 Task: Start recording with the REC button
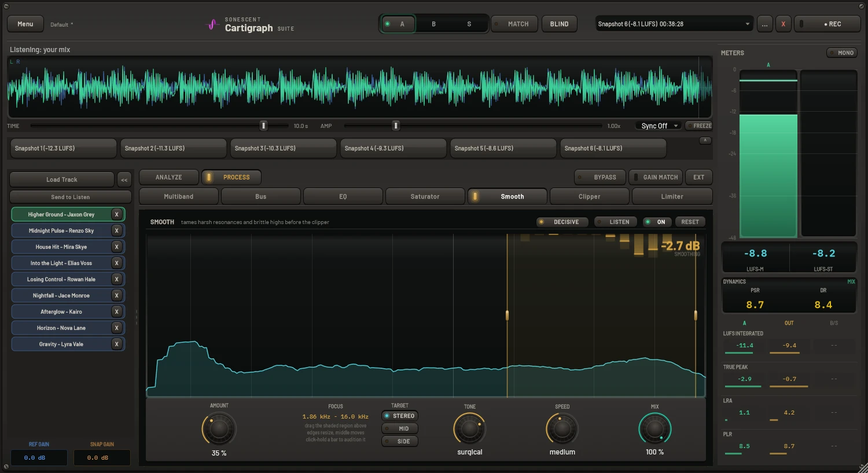[x=827, y=24]
